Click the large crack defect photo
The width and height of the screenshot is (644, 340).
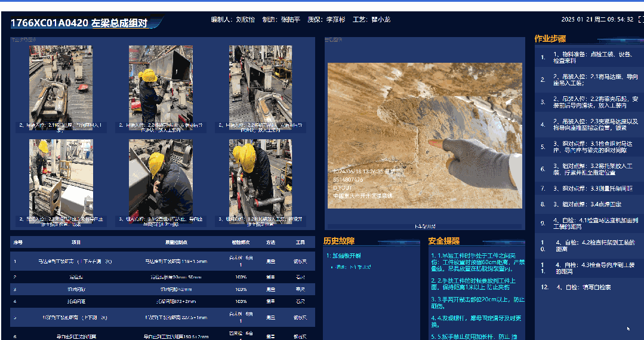pyautogui.click(x=424, y=136)
